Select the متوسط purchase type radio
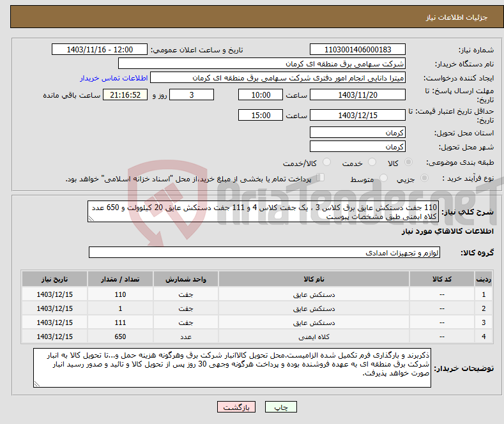 click(x=383, y=178)
